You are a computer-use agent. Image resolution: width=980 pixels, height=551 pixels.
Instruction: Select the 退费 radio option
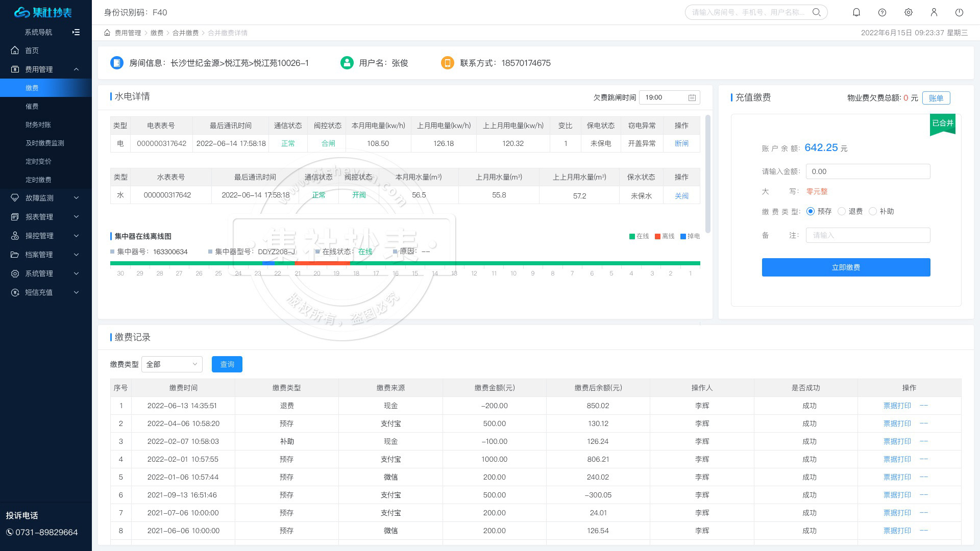click(842, 211)
